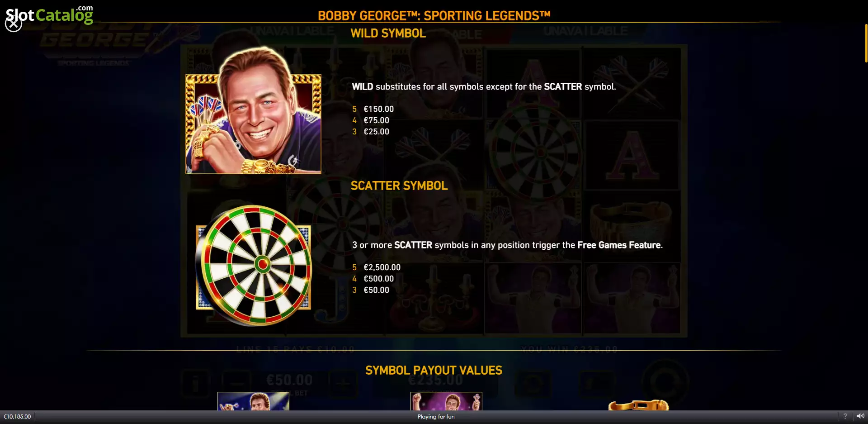This screenshot has width=868, height=424.
Task: Click the SlotCatalog.com logo
Action: [x=50, y=14]
